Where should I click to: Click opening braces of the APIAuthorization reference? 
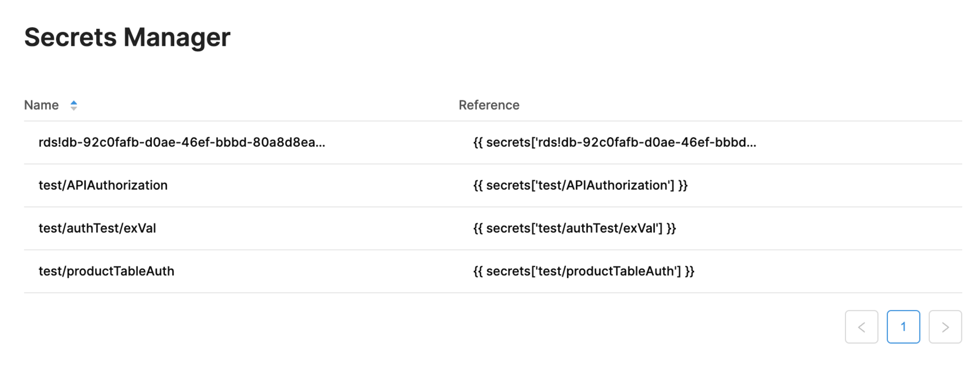(478, 185)
